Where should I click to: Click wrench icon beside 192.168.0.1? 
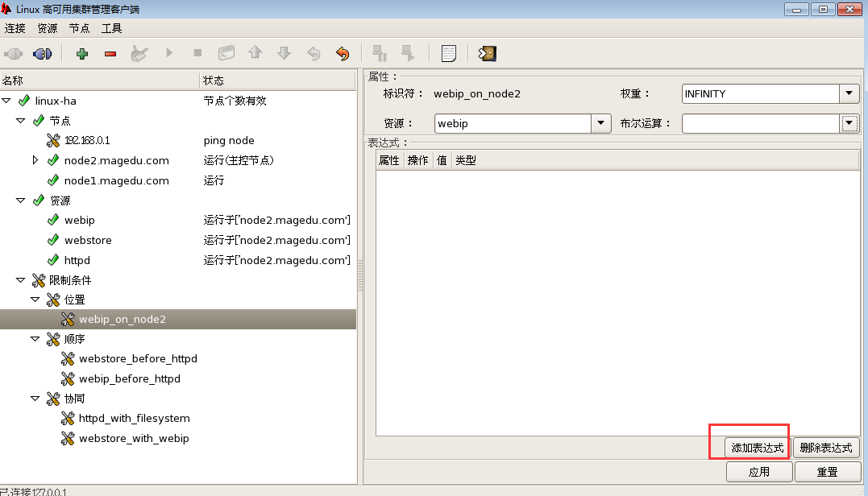[x=53, y=140]
